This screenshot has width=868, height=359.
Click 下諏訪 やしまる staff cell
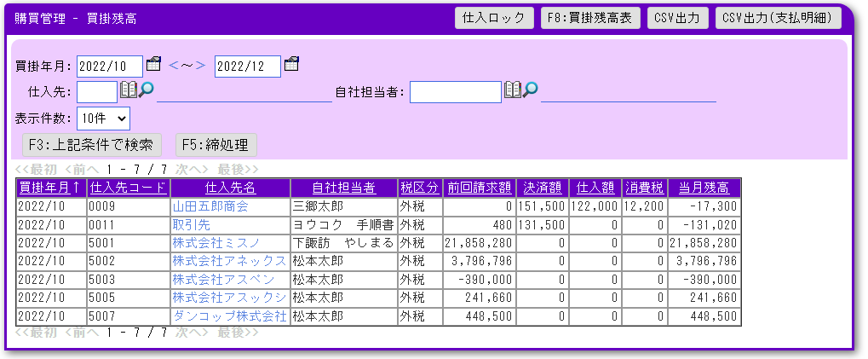(x=344, y=243)
